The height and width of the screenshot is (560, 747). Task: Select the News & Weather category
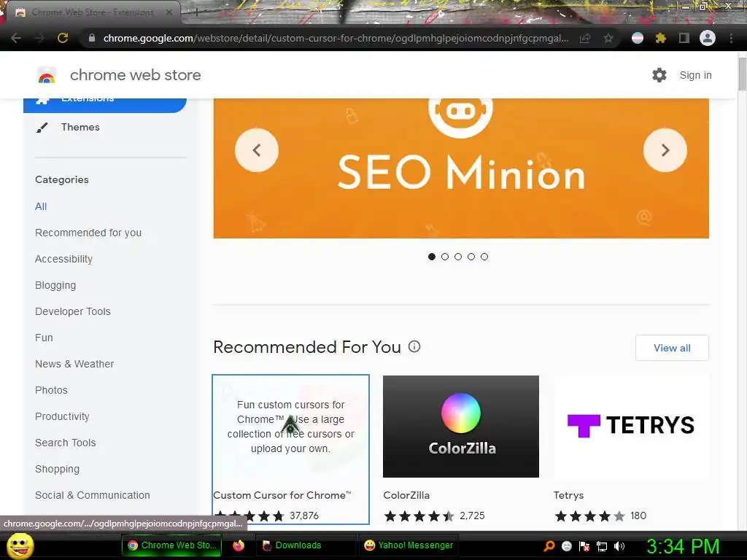[x=74, y=364]
